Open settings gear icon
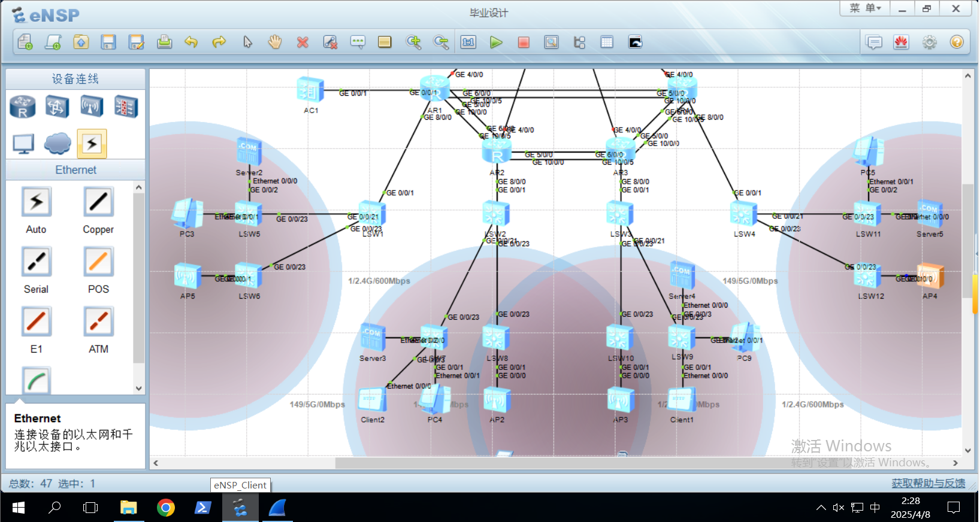The width and height of the screenshot is (980, 522). (930, 42)
